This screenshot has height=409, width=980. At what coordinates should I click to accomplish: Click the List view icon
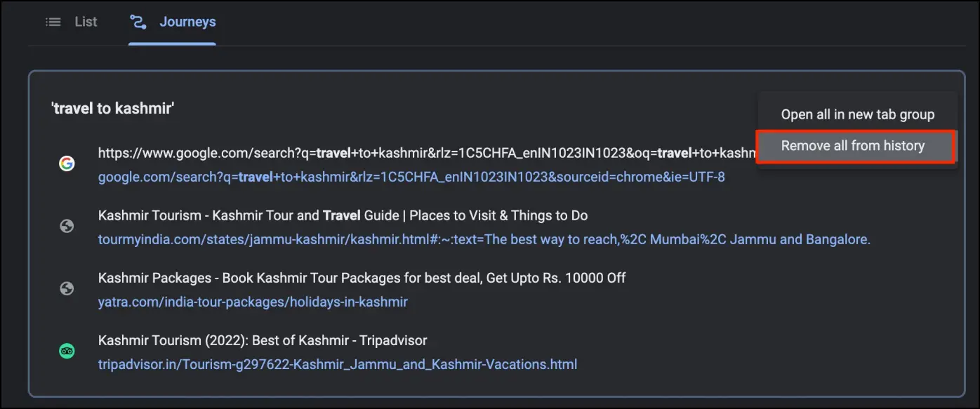coord(53,22)
